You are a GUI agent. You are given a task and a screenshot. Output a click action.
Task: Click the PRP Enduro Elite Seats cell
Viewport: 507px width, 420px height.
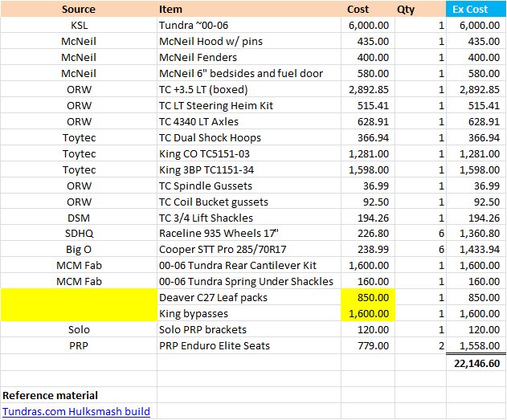tap(248, 345)
